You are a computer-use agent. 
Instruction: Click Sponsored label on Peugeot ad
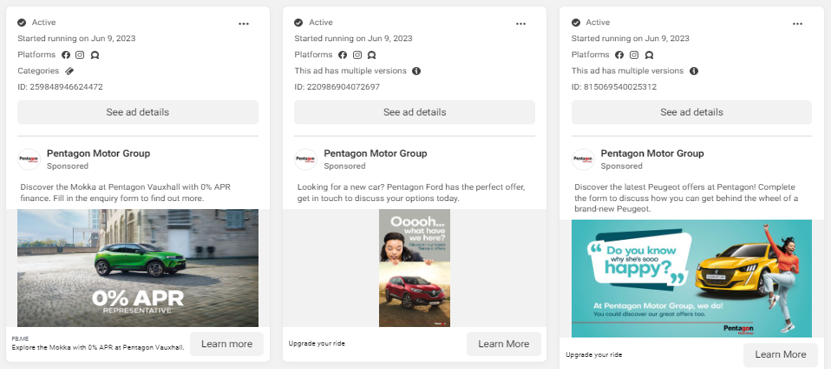(x=622, y=166)
